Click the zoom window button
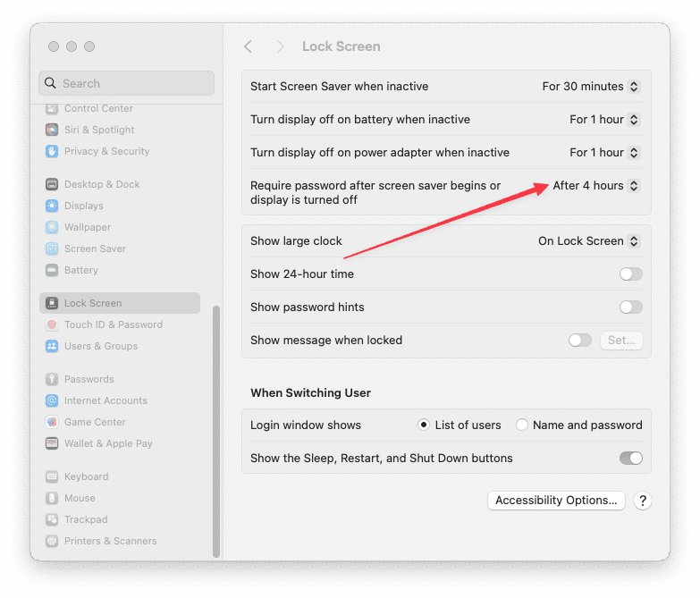 point(89,46)
